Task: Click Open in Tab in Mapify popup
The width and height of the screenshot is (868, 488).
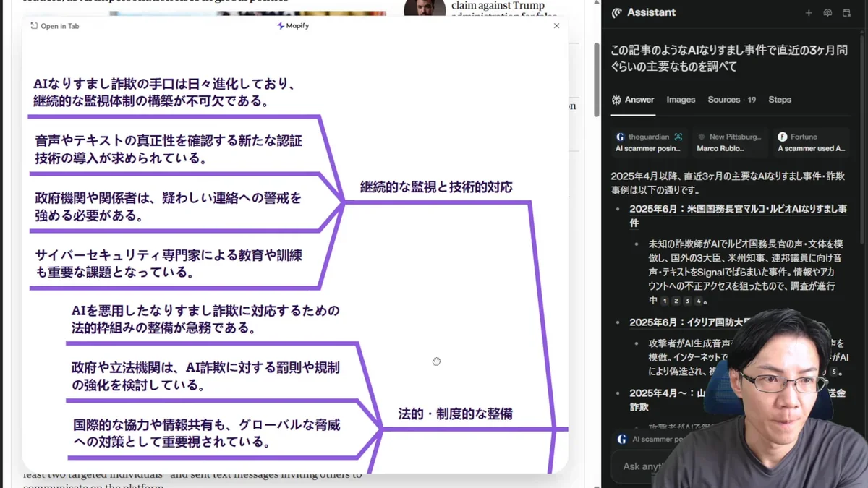Action: coord(55,26)
